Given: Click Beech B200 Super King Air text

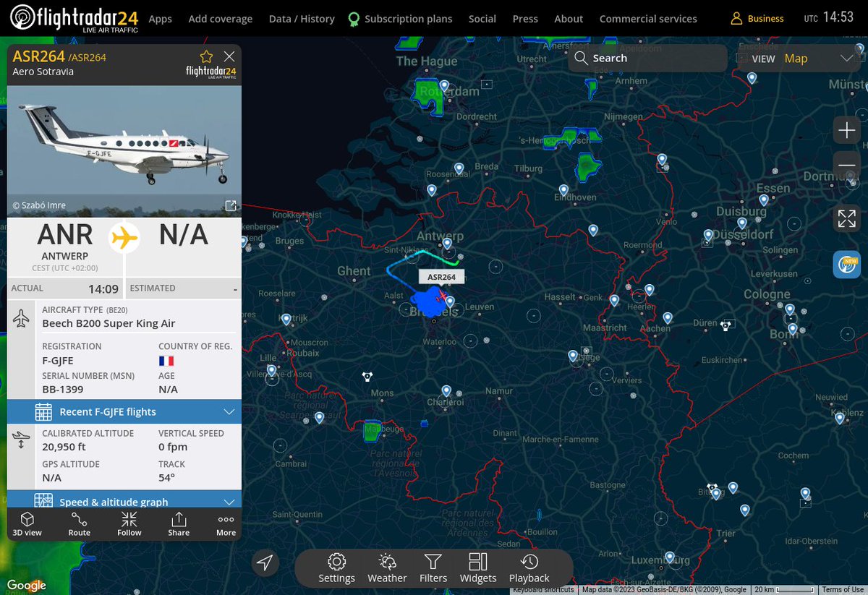Looking at the screenshot, I should [109, 323].
